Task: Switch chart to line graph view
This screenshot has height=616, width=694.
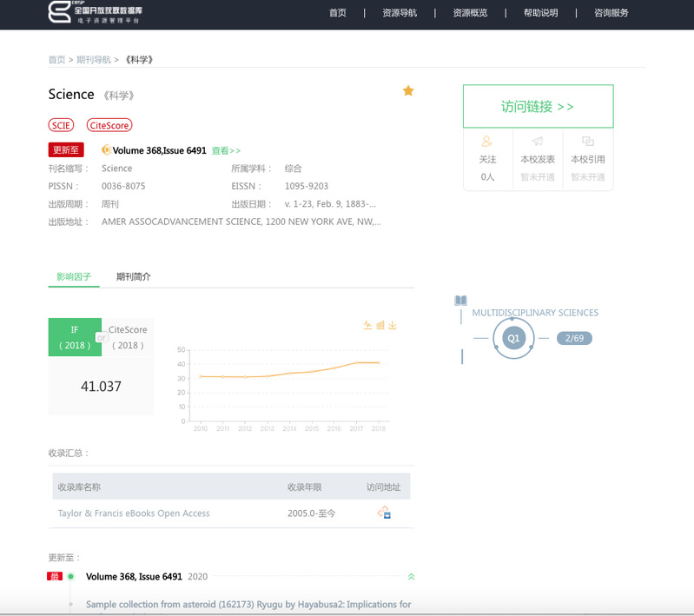Action: click(x=367, y=325)
